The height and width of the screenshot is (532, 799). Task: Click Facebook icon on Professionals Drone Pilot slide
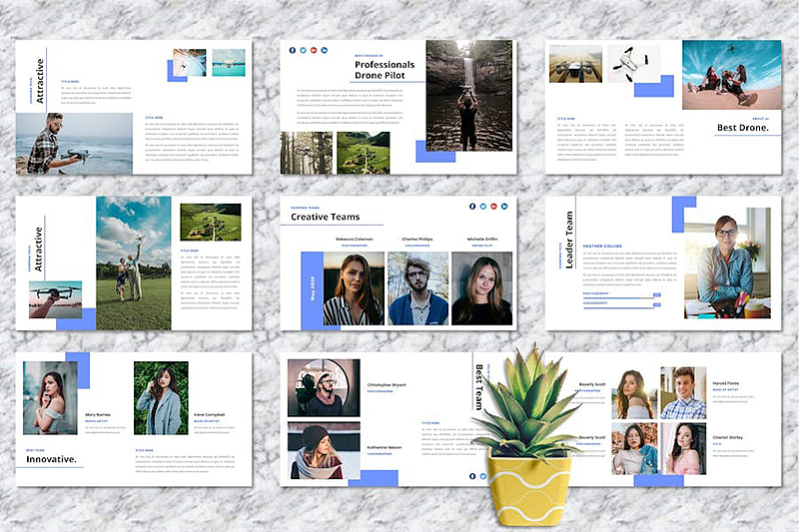293,50
